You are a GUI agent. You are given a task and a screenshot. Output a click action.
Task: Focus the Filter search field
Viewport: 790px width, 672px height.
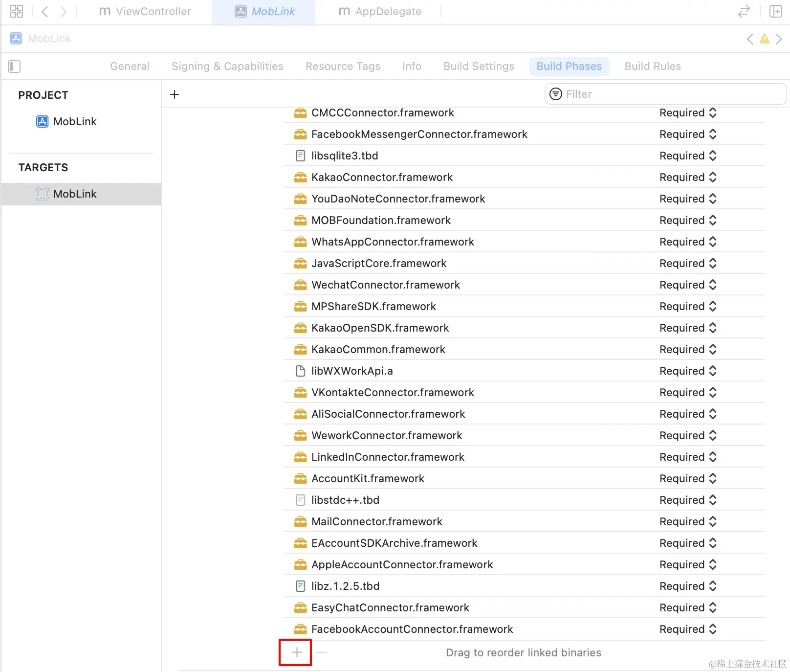point(665,94)
